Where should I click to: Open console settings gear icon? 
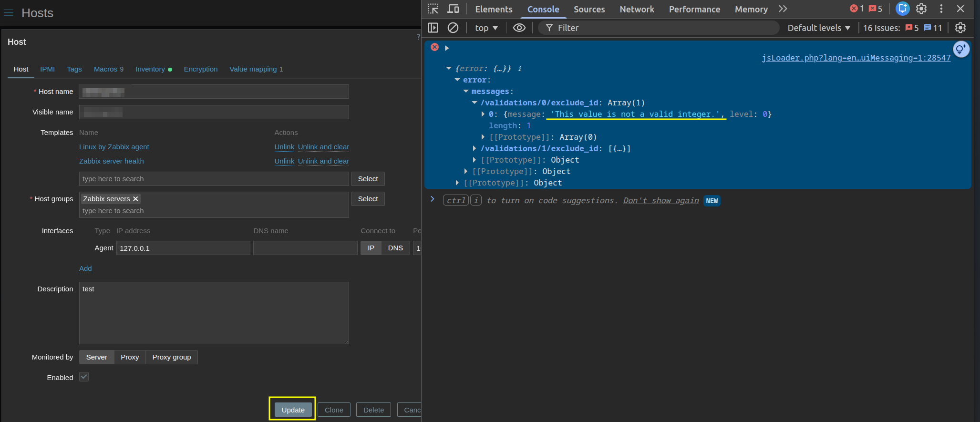coord(960,28)
